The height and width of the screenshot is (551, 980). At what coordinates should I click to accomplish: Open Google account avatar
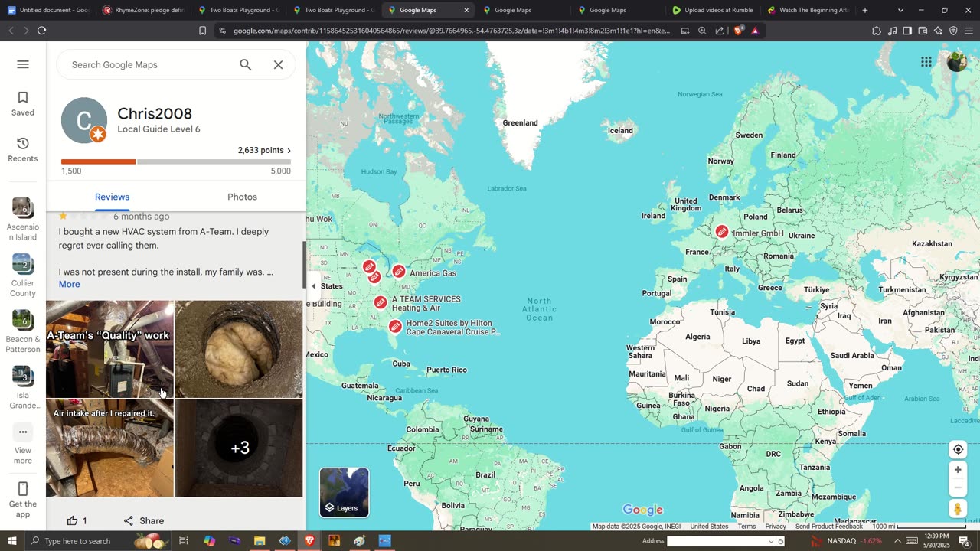[957, 62]
